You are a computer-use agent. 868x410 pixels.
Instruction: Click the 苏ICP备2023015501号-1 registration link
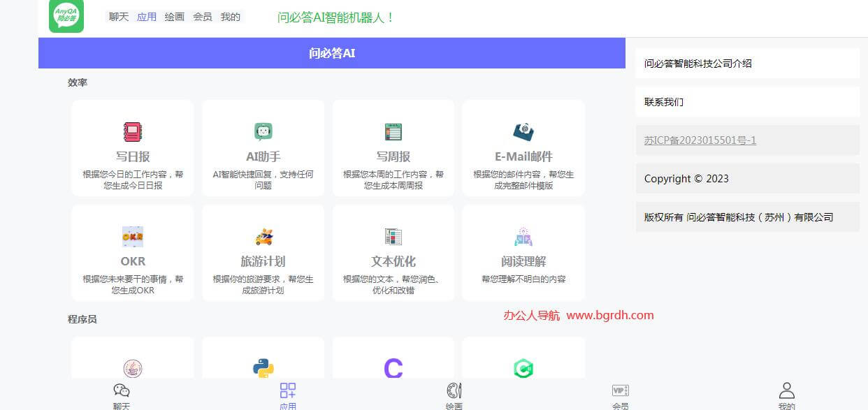tap(699, 140)
